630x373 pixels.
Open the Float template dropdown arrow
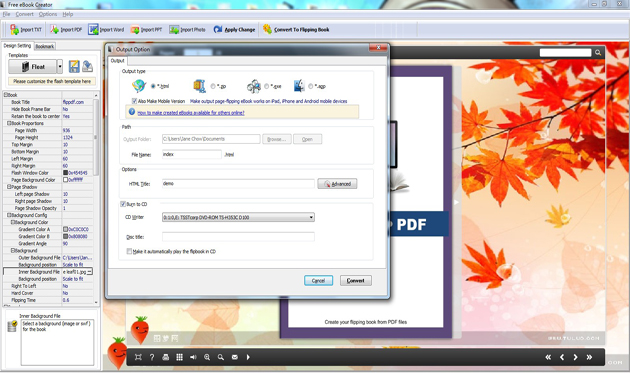pyautogui.click(x=60, y=66)
